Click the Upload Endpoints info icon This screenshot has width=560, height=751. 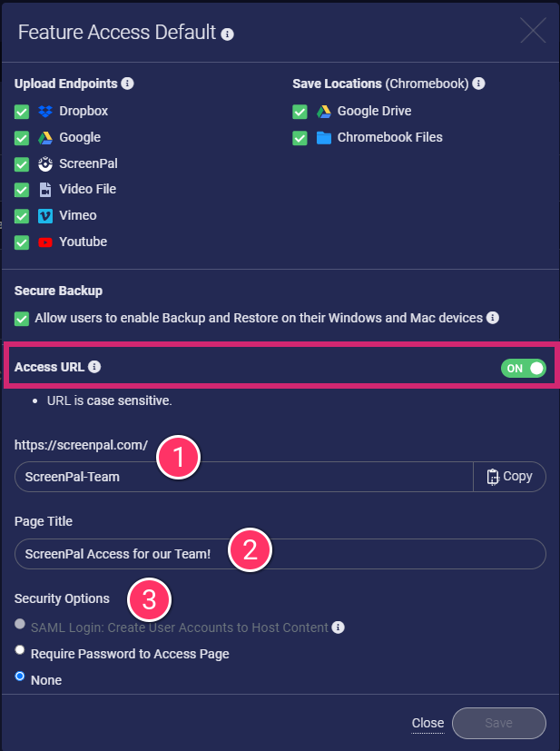[127, 84]
